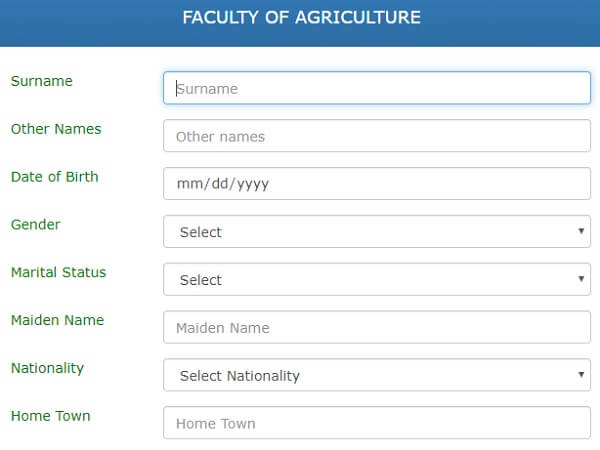Screen dimensions: 600x450
Task: Click the Nationality label text
Action: pyautogui.click(x=47, y=368)
